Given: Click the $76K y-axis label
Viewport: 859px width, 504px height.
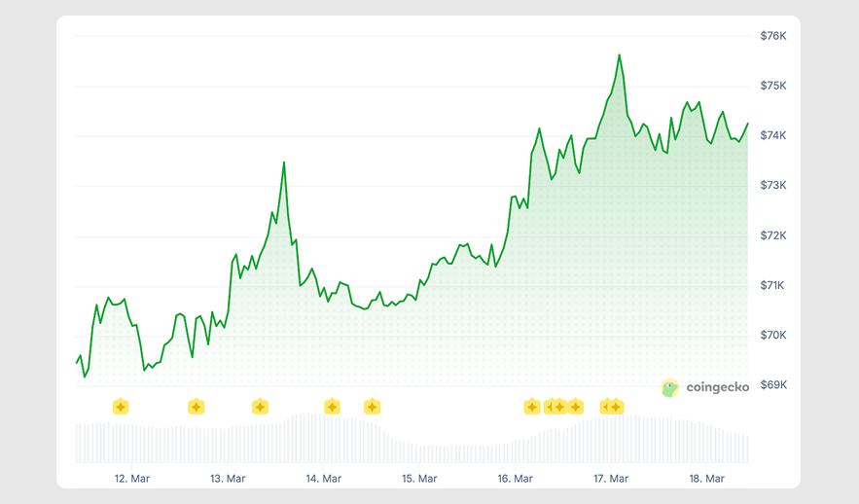Looking at the screenshot, I should [772, 36].
